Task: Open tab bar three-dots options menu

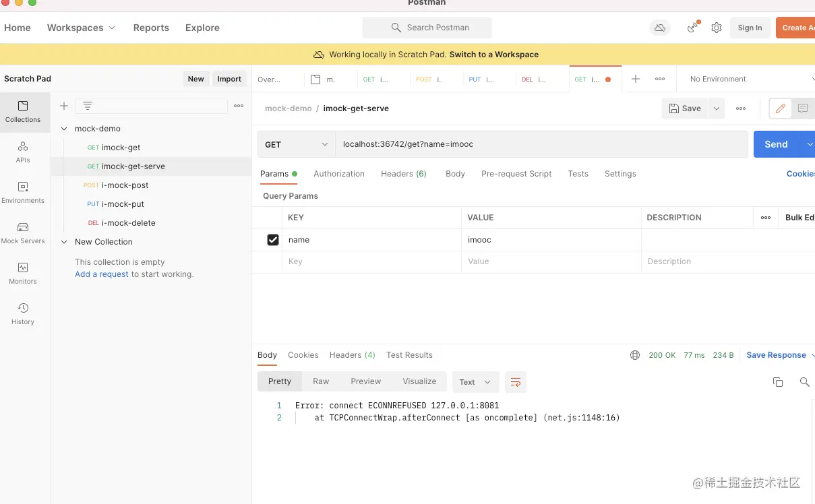Action: coord(660,79)
